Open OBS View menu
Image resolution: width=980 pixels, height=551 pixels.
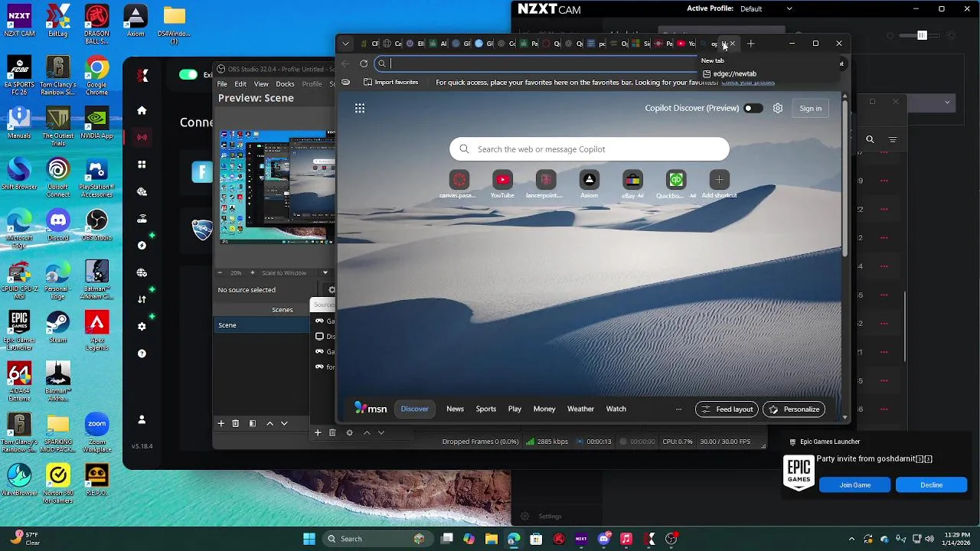[x=261, y=83]
